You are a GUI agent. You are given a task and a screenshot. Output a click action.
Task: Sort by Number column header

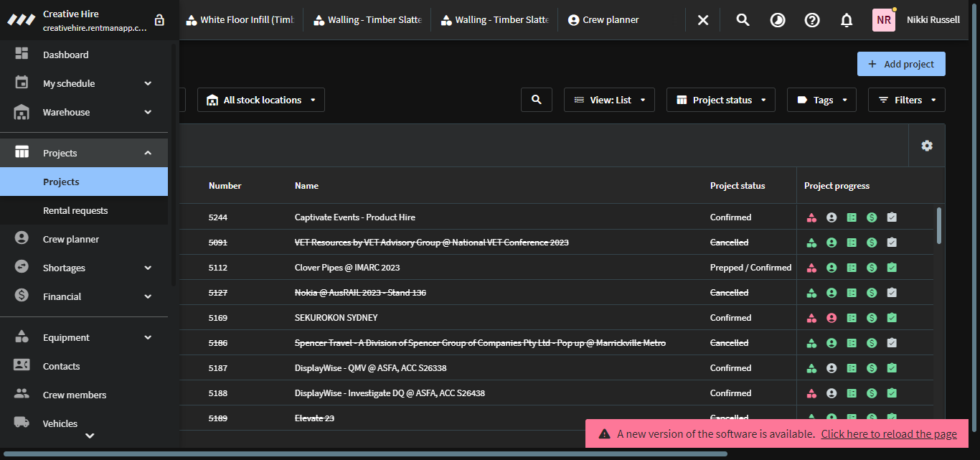click(225, 186)
